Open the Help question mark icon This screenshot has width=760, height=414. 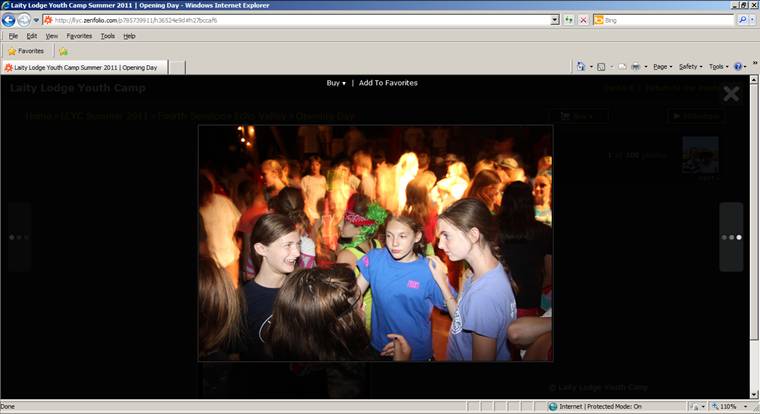738,67
